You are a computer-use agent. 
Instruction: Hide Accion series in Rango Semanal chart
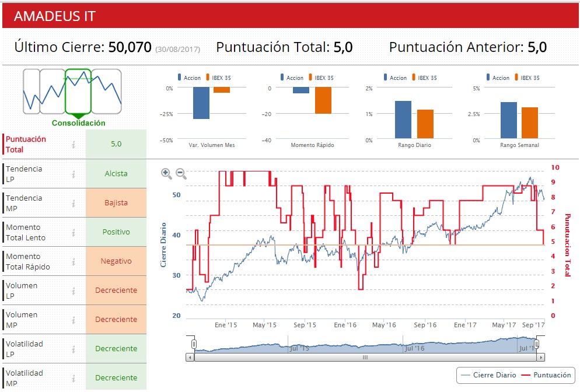(497, 78)
